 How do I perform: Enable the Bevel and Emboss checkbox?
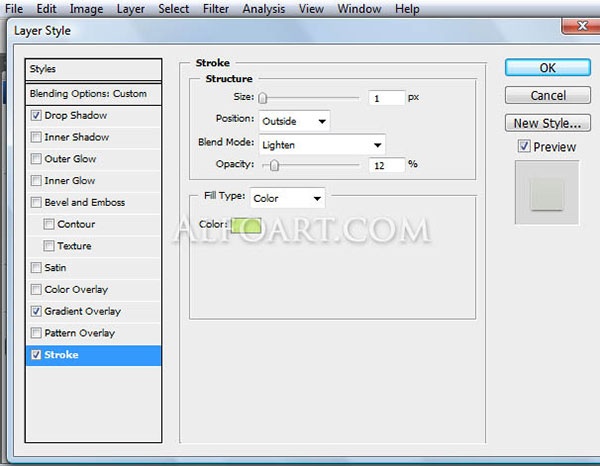tap(36, 202)
